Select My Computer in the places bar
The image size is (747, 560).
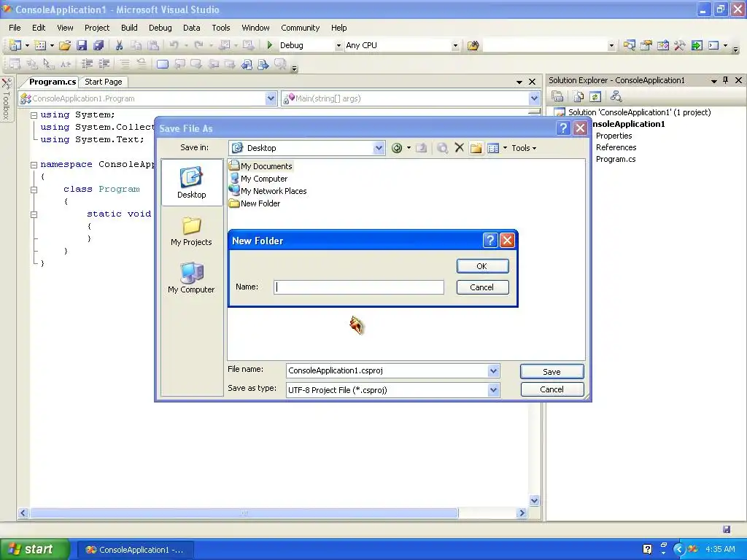191,278
